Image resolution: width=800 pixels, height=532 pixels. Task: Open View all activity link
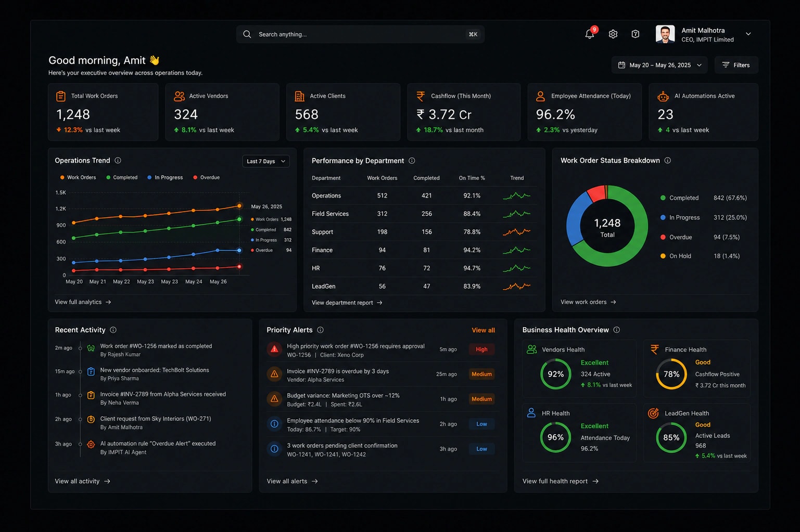[x=83, y=482]
